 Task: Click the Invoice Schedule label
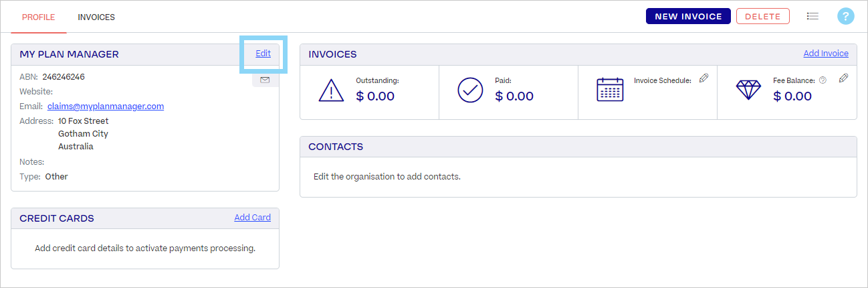[663, 80]
